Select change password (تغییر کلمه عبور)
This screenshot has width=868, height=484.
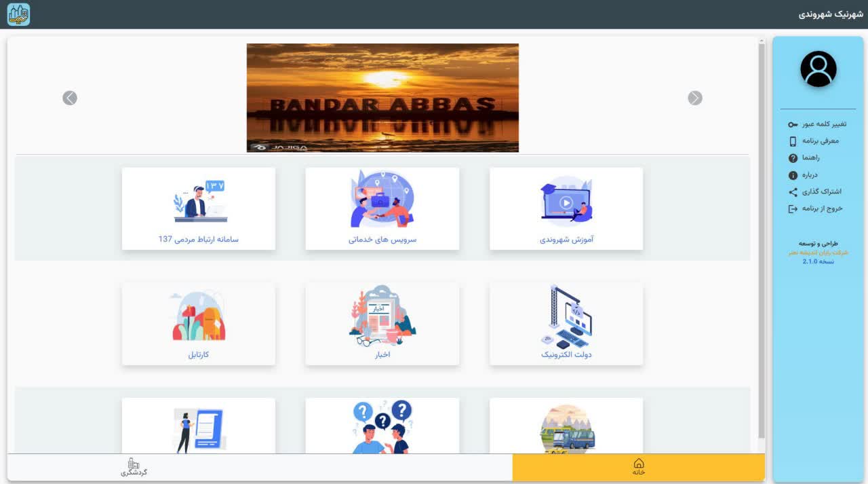click(x=817, y=124)
